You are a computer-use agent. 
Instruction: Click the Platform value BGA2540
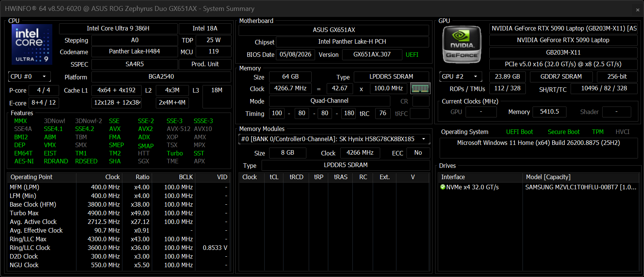[161, 77]
